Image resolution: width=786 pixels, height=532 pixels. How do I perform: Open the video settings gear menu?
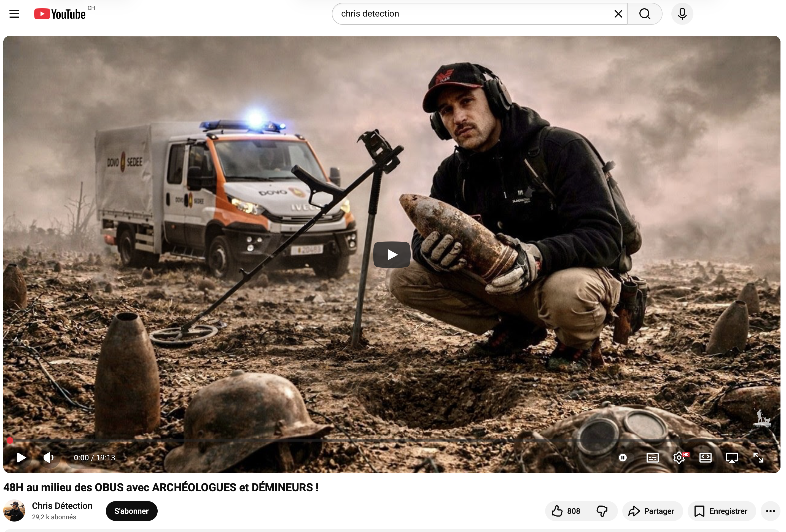click(x=679, y=458)
